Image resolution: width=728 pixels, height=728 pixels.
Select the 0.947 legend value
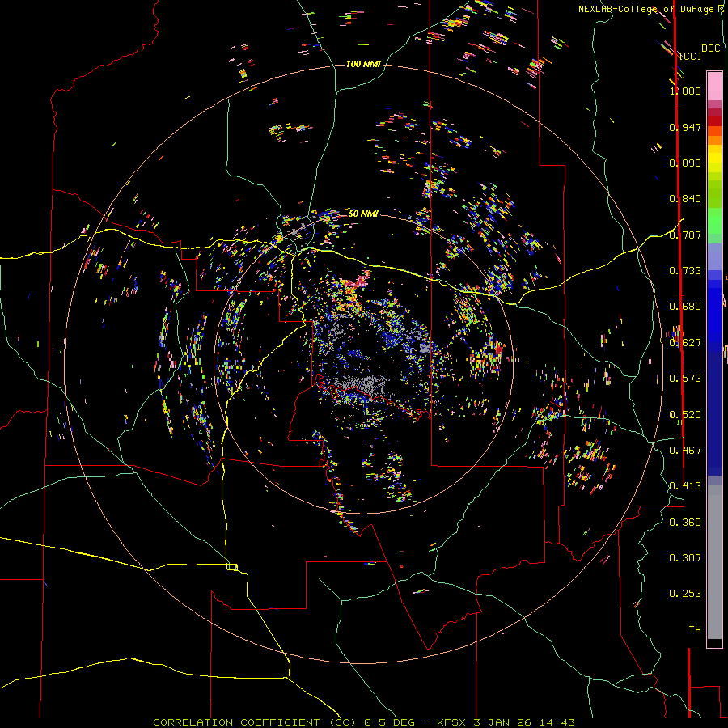685,127
